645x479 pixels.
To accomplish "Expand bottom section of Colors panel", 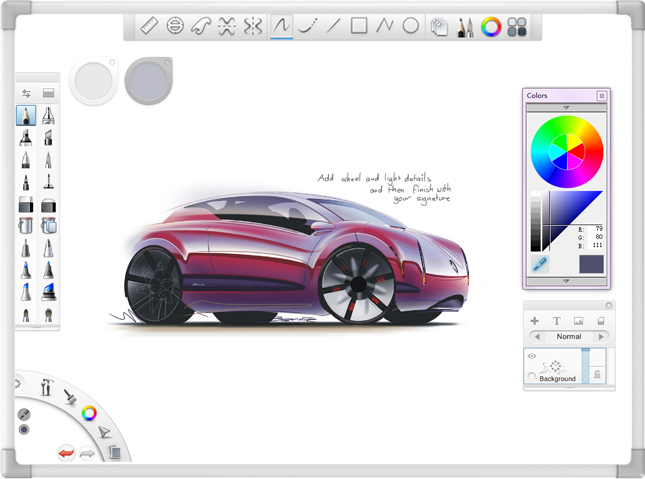I will 566,281.
